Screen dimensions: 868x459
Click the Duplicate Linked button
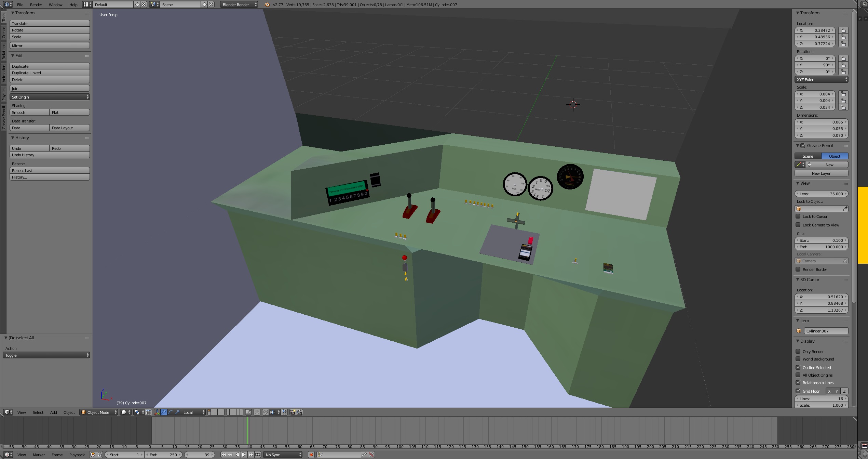click(50, 73)
